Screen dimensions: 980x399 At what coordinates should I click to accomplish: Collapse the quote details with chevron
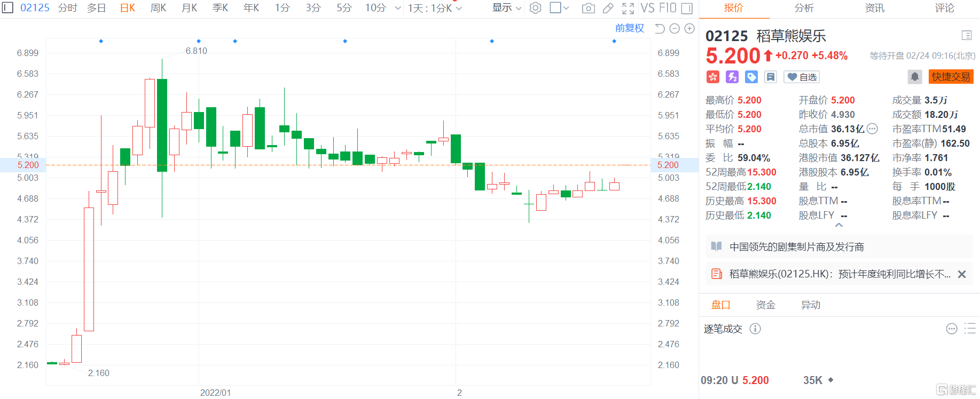839,225
